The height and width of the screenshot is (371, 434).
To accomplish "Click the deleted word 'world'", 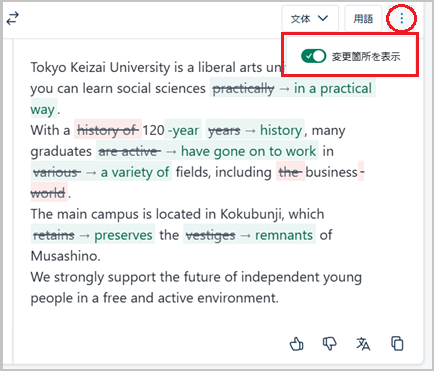I will tap(48, 193).
